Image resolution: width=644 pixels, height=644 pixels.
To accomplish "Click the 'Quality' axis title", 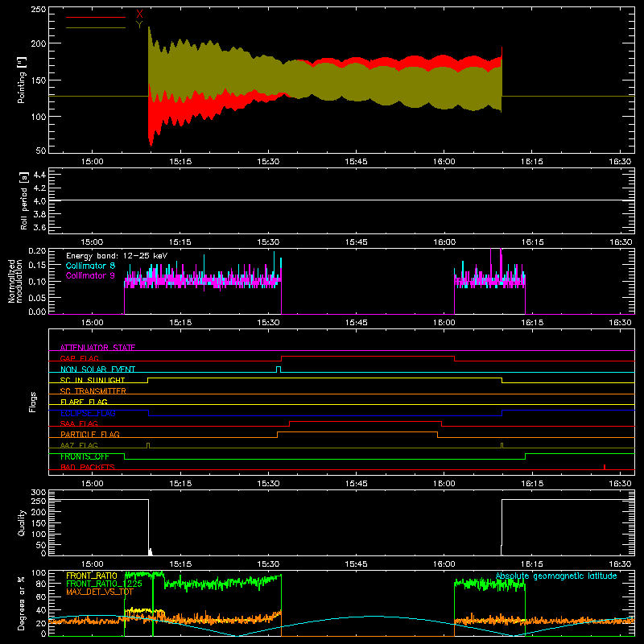I will click(22, 522).
